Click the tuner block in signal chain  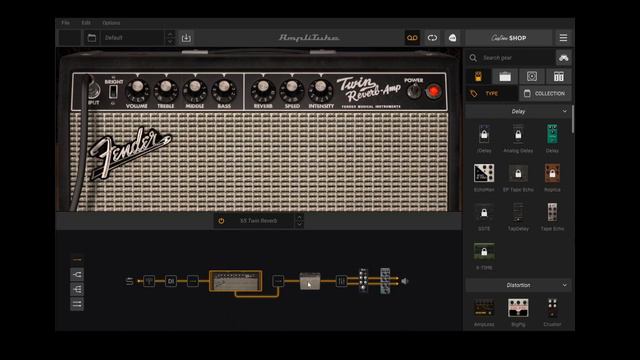tap(149, 281)
